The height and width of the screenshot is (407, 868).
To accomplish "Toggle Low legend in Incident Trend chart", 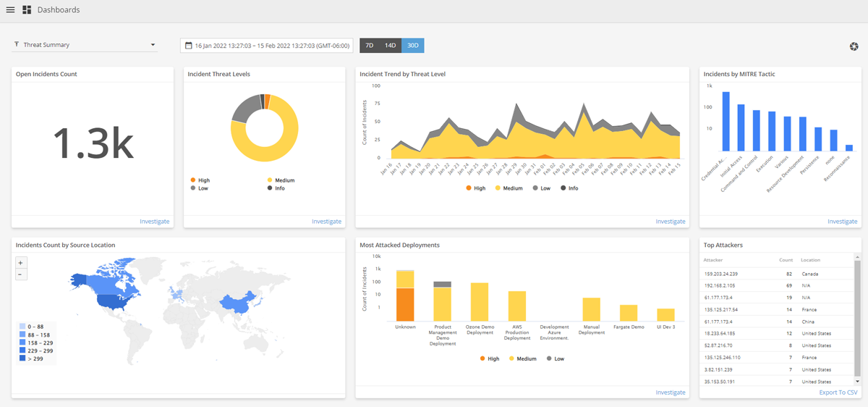I will [541, 188].
